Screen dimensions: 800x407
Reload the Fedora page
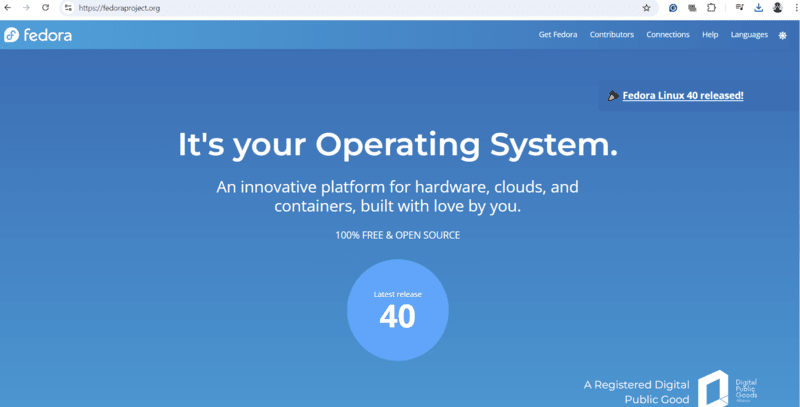pyautogui.click(x=45, y=8)
